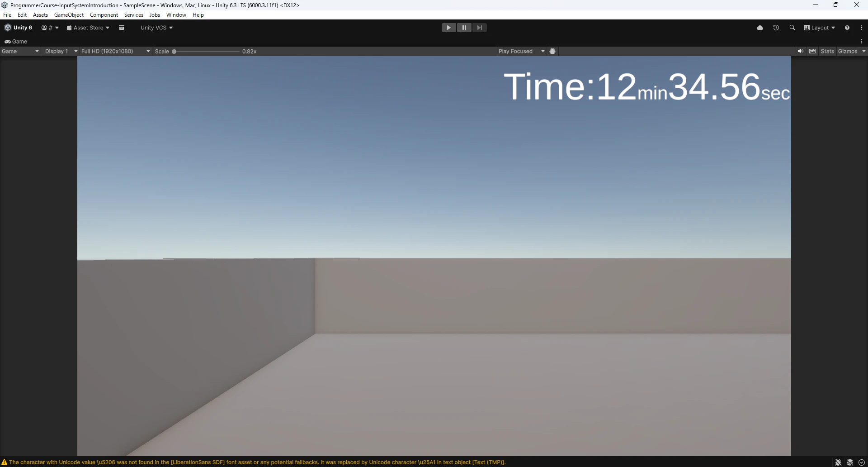This screenshot has width=868, height=467.
Task: Toggle the frame debugger bug icon in Game toolbar
Action: tap(552, 51)
